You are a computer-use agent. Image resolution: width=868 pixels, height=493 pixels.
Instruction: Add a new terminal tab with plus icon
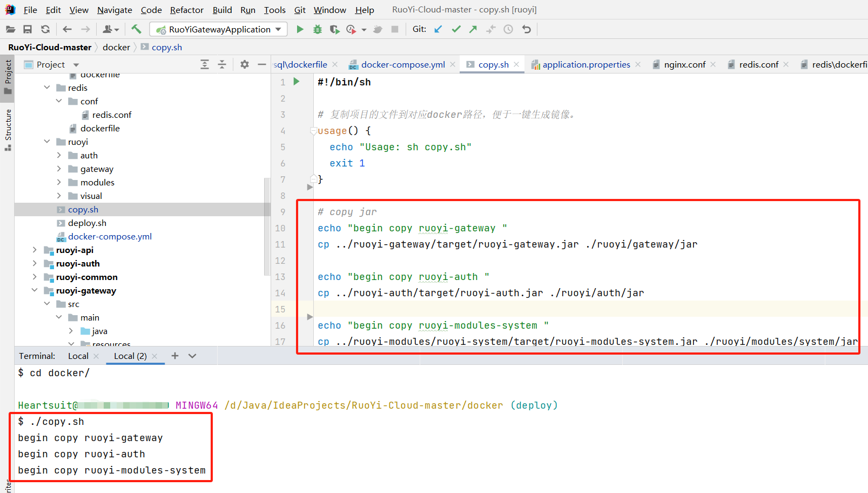point(174,356)
